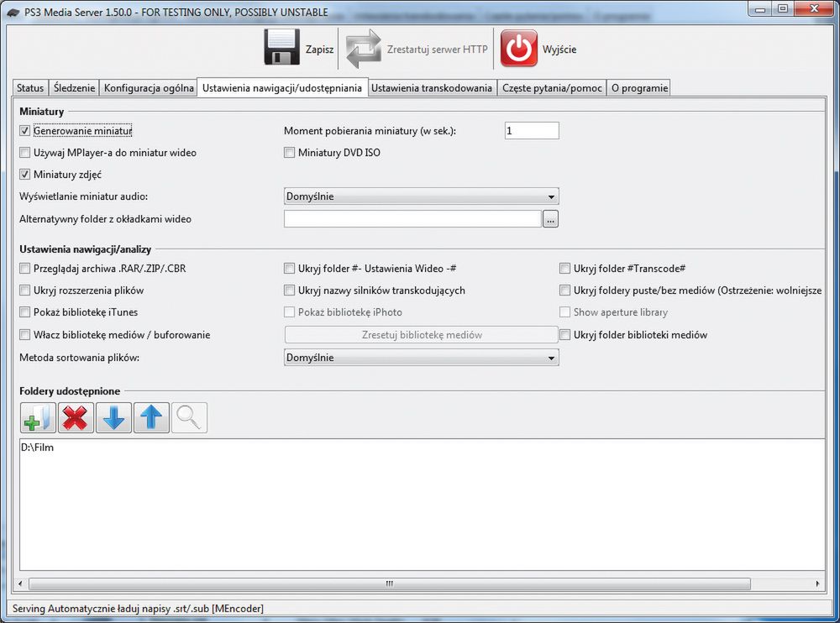Check Ukryj folder biblioteki mediów
Screen dimensions: 840x623
click(x=564, y=335)
